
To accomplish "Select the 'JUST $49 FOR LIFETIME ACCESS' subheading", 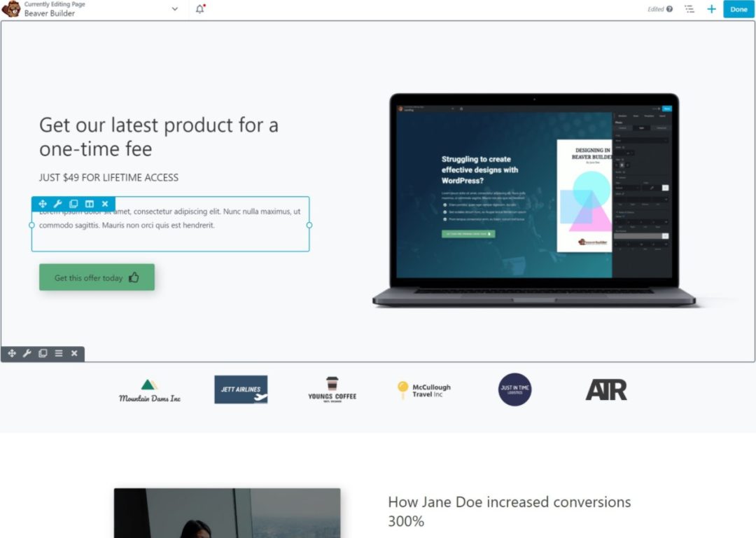I will pyautogui.click(x=108, y=177).
